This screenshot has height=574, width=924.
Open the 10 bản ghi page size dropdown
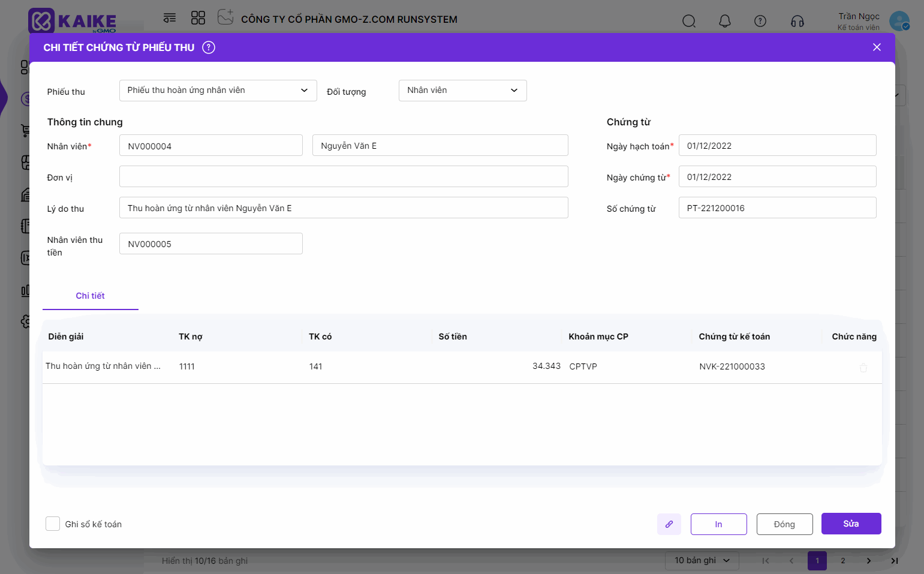(x=702, y=560)
